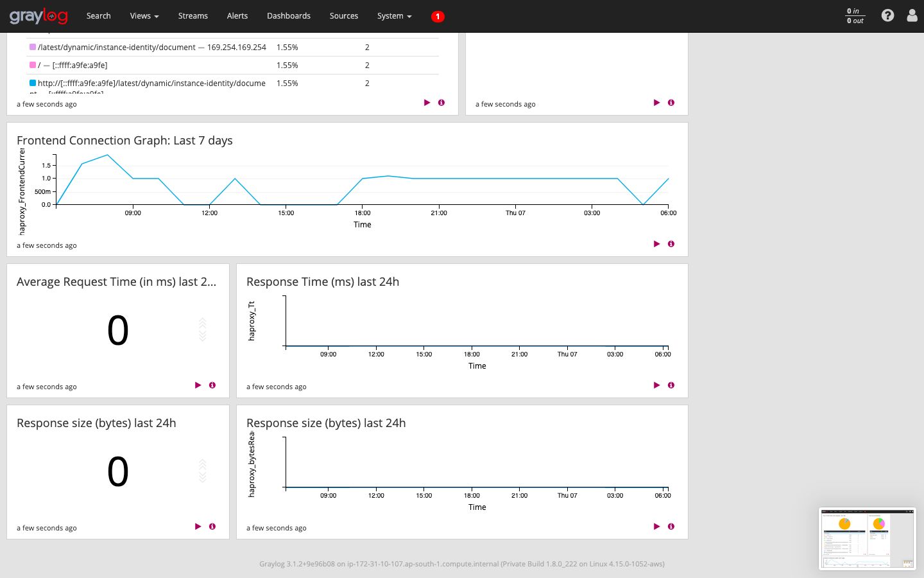Replay search for the instance-identity table widget
924x578 pixels.
tap(427, 103)
